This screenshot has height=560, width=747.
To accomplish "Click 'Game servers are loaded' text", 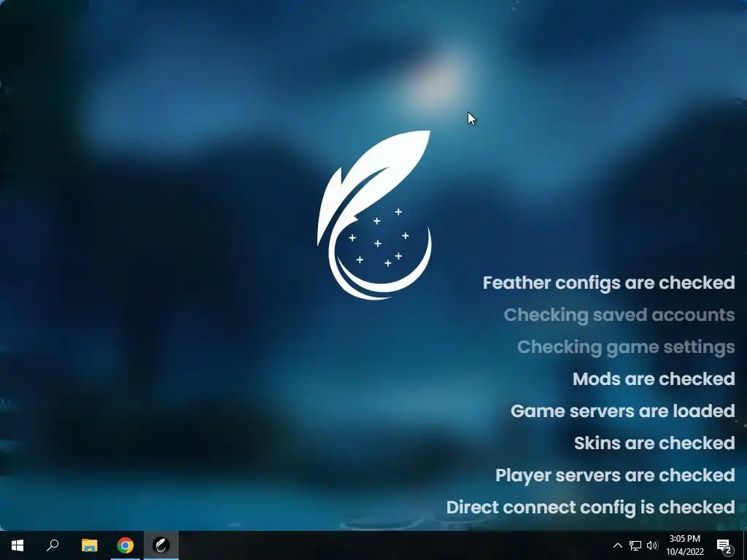I will (x=623, y=411).
